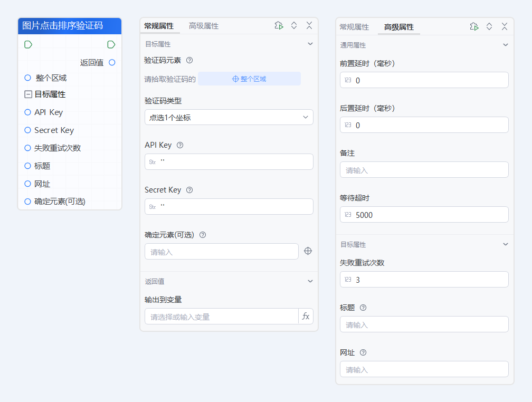Click the 123 number icon in 前置延时 field
Image resolution: width=532 pixels, height=402 pixels.
click(349, 80)
